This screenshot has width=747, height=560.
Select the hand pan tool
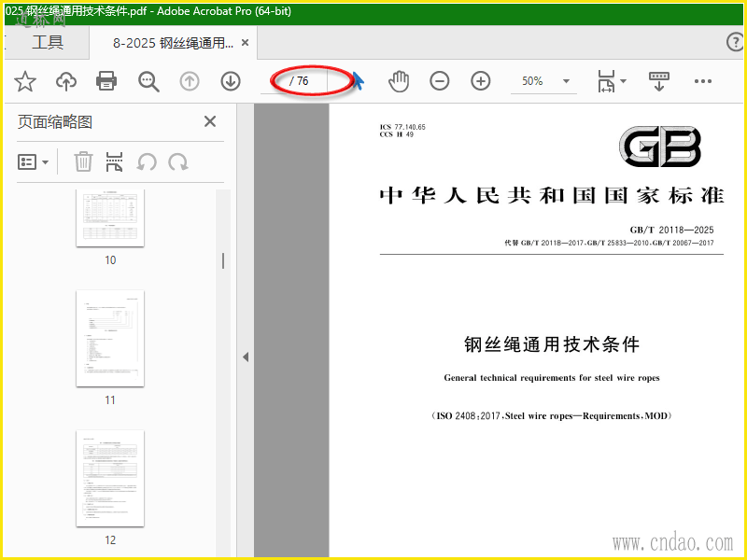click(399, 81)
